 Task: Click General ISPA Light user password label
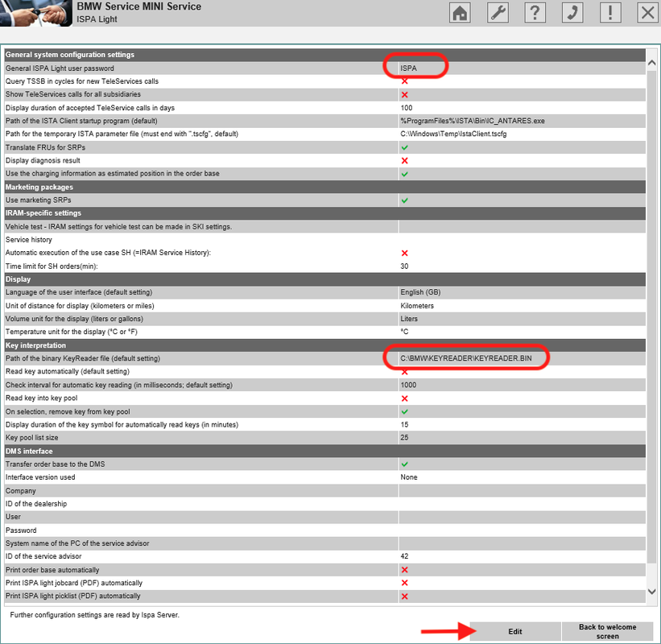pos(60,68)
